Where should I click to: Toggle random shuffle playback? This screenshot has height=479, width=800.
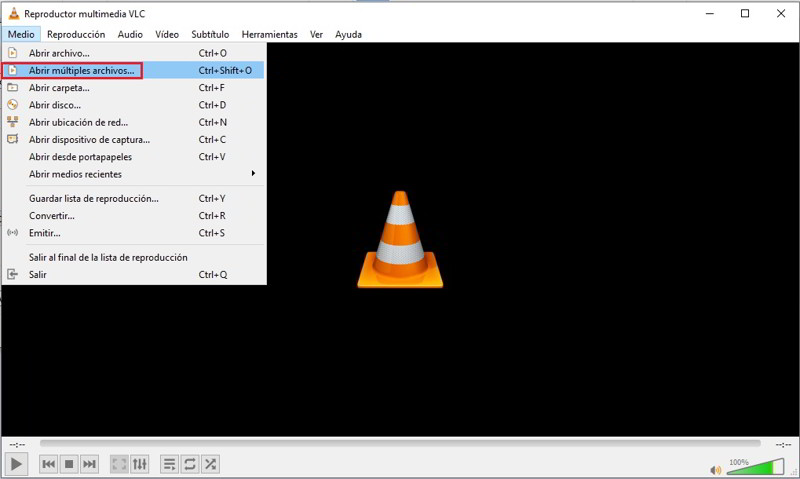point(211,464)
